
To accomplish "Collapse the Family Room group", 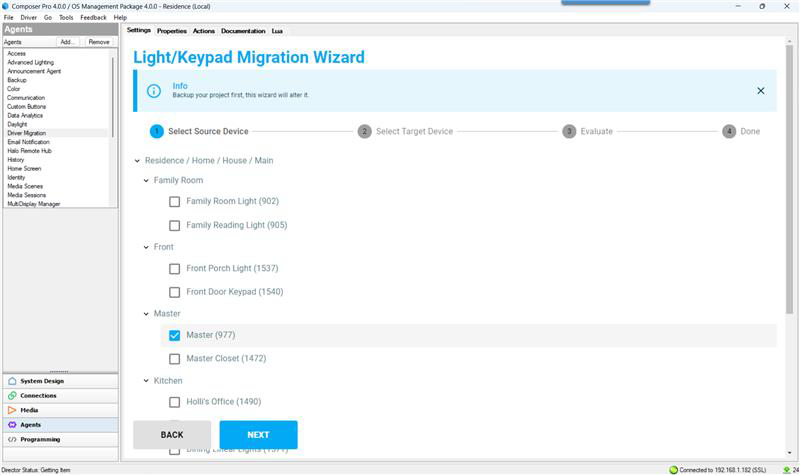I will pos(146,181).
